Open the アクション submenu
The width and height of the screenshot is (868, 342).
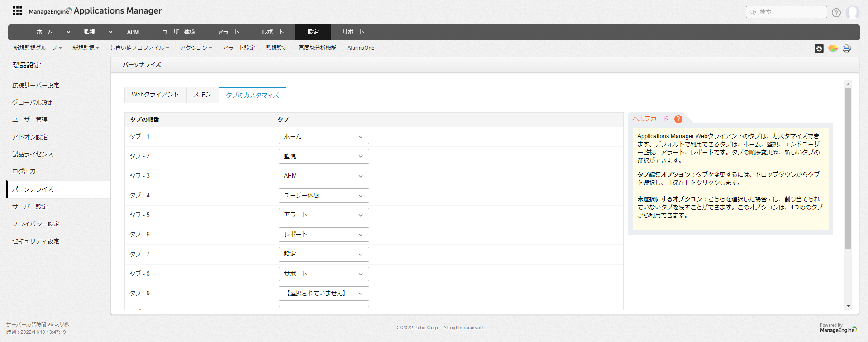196,48
